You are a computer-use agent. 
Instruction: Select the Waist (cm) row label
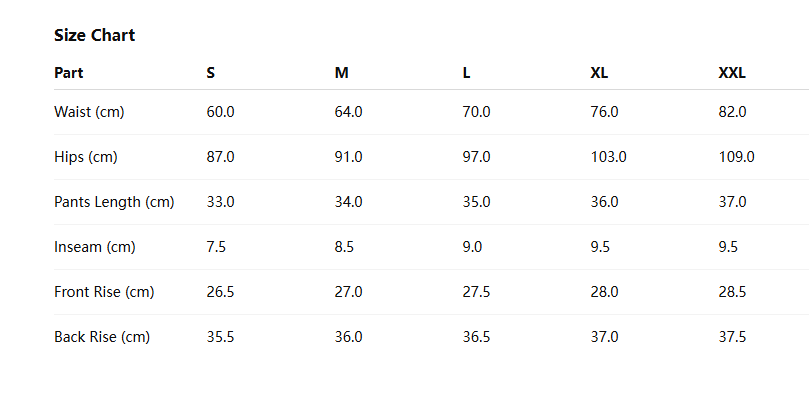[x=89, y=112]
